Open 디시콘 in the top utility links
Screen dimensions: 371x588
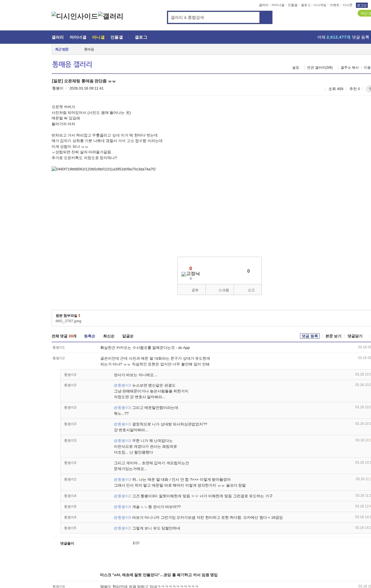click(x=348, y=5)
